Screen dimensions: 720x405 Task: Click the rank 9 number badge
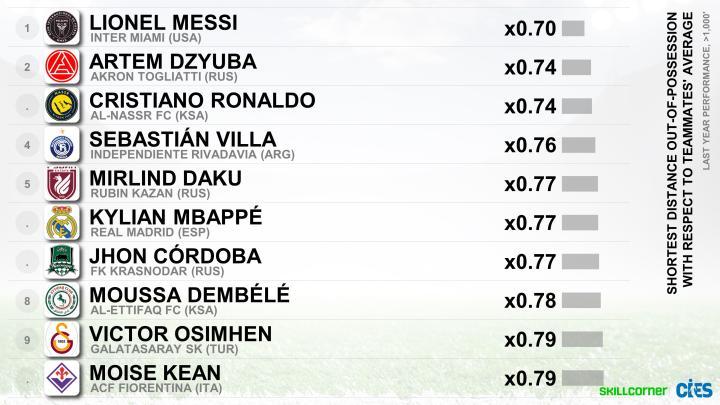pos(27,340)
